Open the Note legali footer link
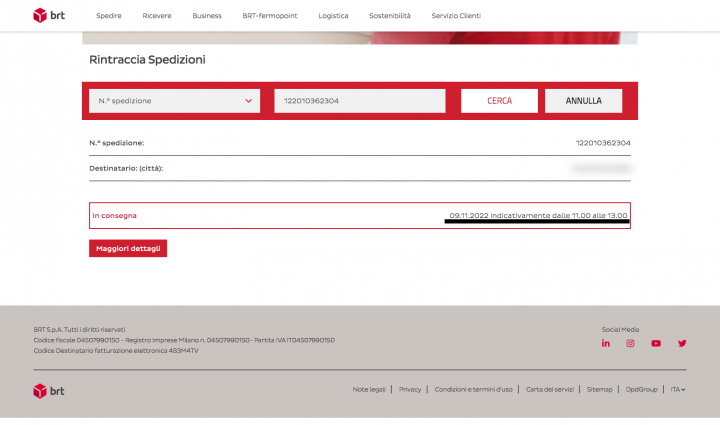This screenshot has width=720, height=425. [x=369, y=389]
